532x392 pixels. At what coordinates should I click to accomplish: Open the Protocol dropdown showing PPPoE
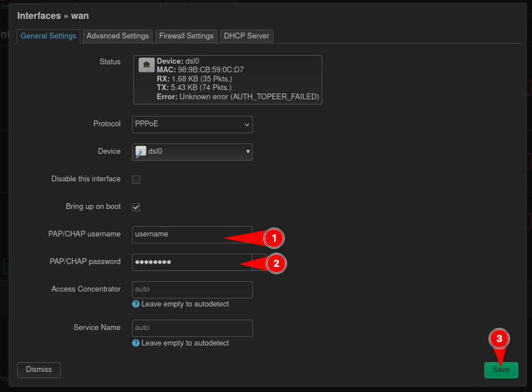[192, 125]
